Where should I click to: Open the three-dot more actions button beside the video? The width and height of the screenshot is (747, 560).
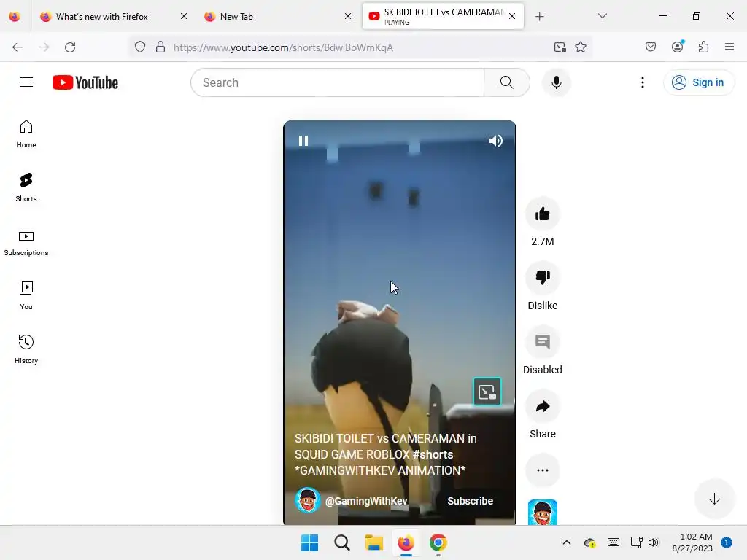pos(542,470)
